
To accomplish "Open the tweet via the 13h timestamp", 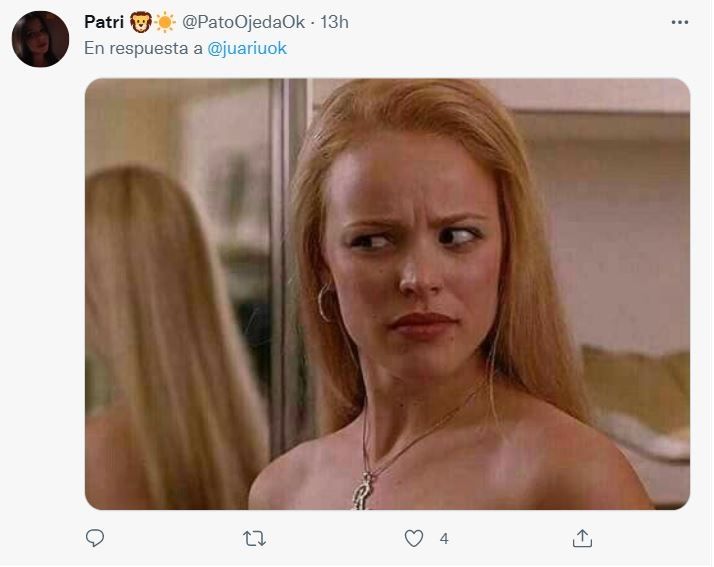I will click(x=334, y=22).
